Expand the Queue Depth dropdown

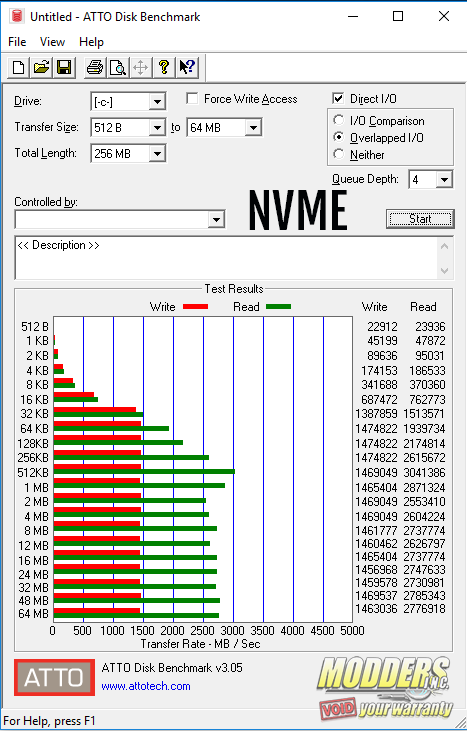[x=445, y=179]
